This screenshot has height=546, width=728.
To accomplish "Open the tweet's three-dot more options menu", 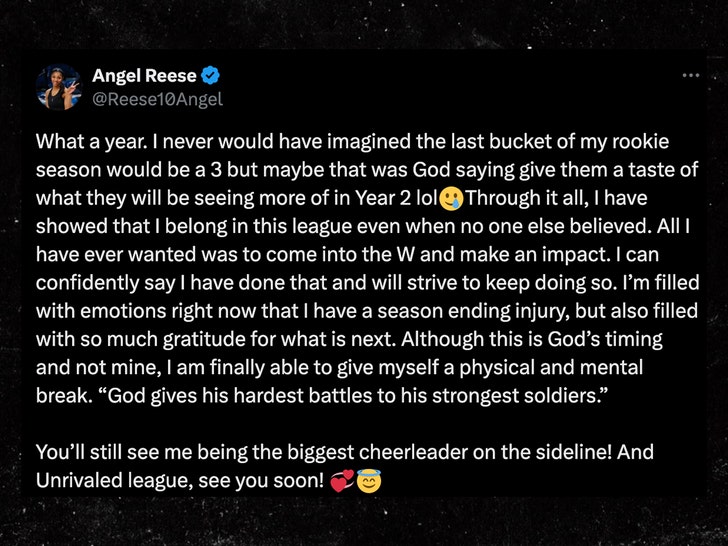I will pos(689,76).
